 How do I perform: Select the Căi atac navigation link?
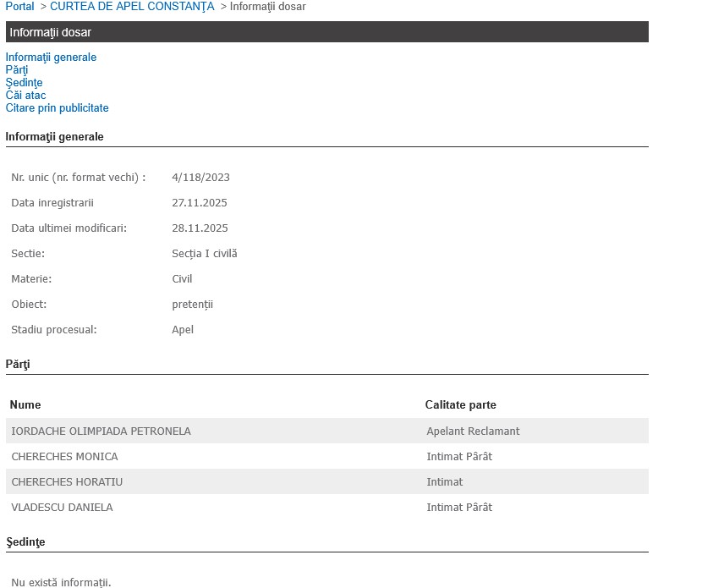click(25, 96)
